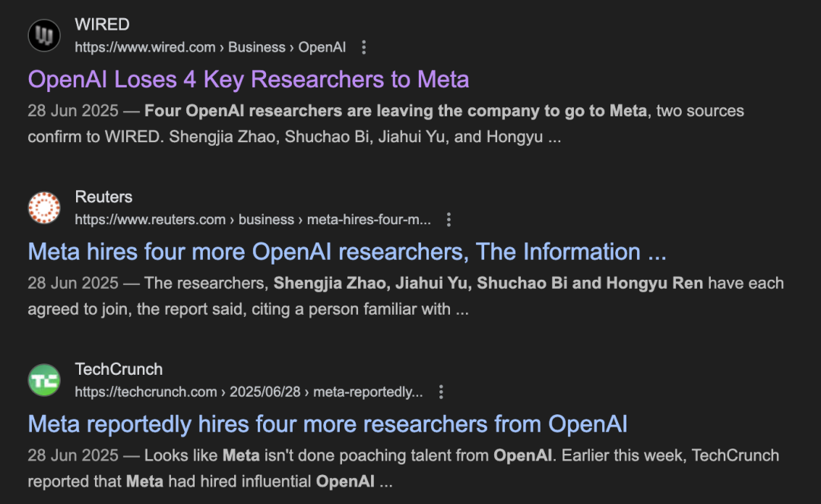Image resolution: width=821 pixels, height=504 pixels.
Task: Click the WIRED site name label
Action: click(x=102, y=24)
